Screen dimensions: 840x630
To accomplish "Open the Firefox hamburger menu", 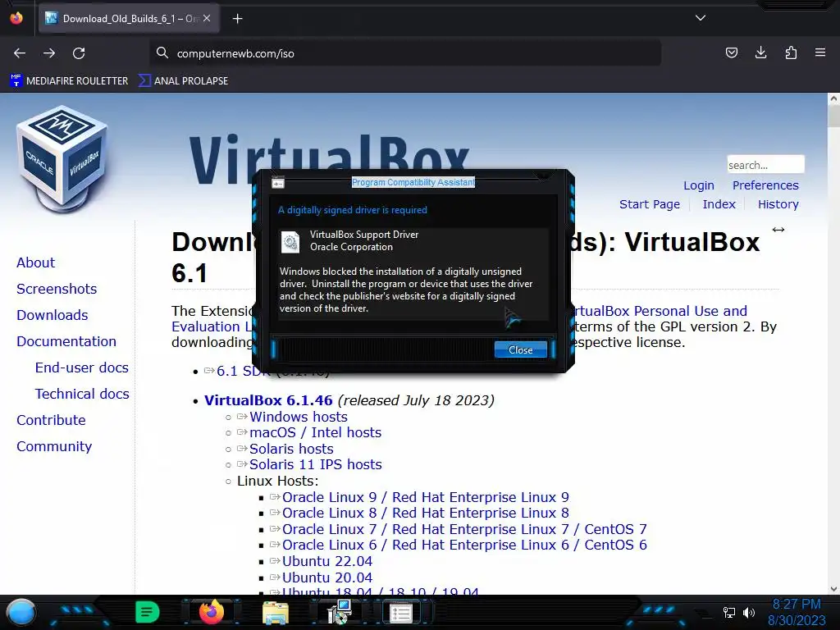I will point(820,52).
